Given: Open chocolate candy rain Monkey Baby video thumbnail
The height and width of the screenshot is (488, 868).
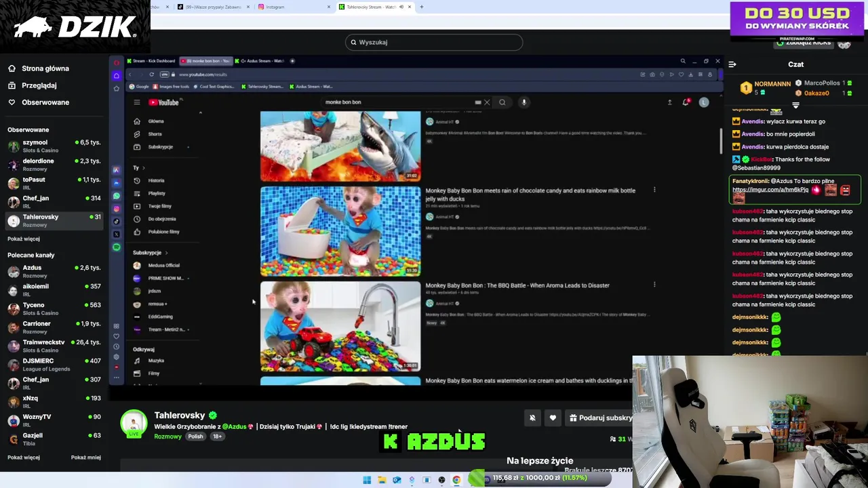Looking at the screenshot, I should click(340, 231).
